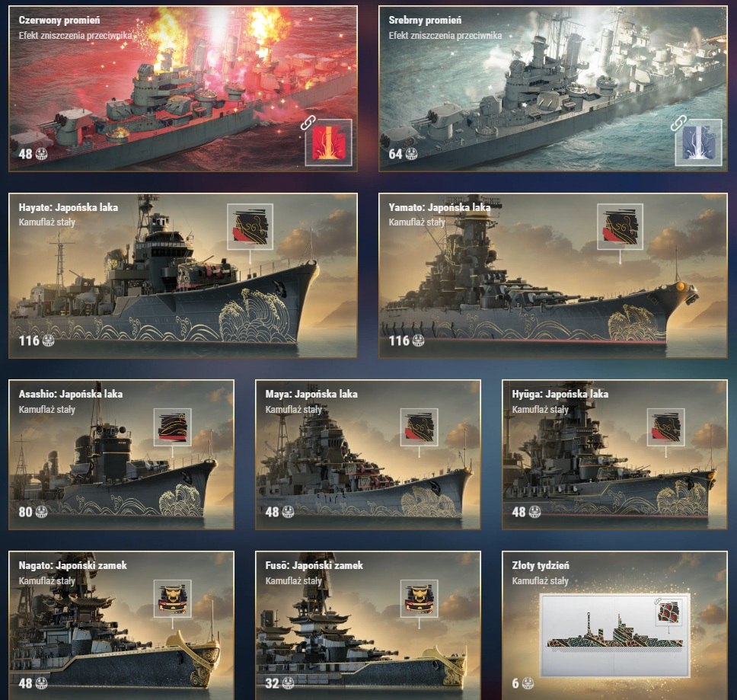Select the Yamato Japońska laka camouflage icon
The image size is (737, 700).
620,226
